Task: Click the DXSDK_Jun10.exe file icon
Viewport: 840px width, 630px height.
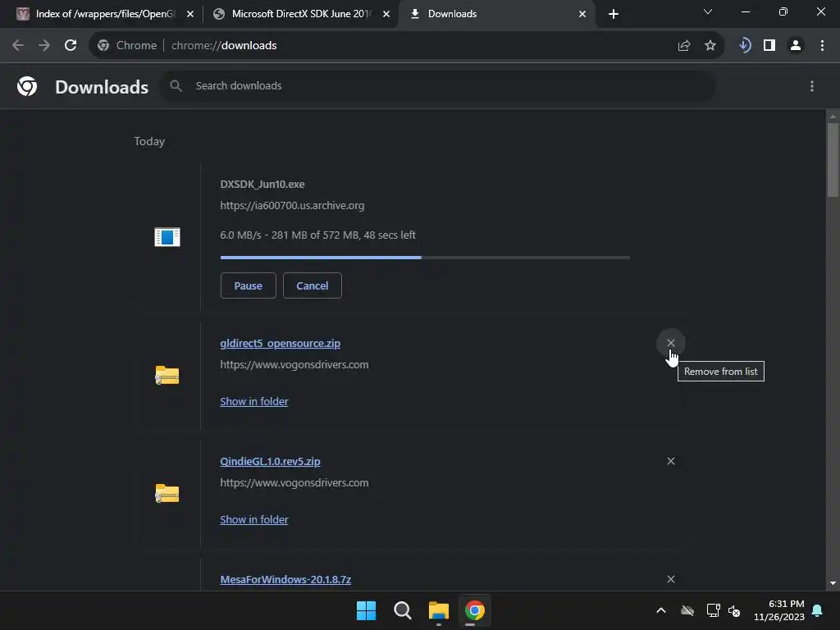Action: tap(167, 237)
